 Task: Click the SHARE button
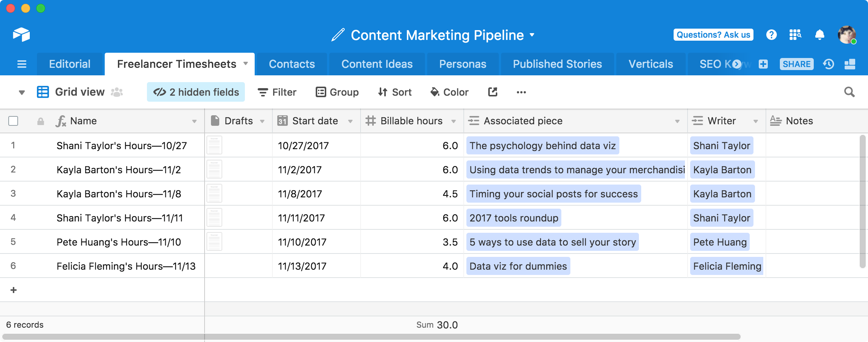[x=796, y=64]
